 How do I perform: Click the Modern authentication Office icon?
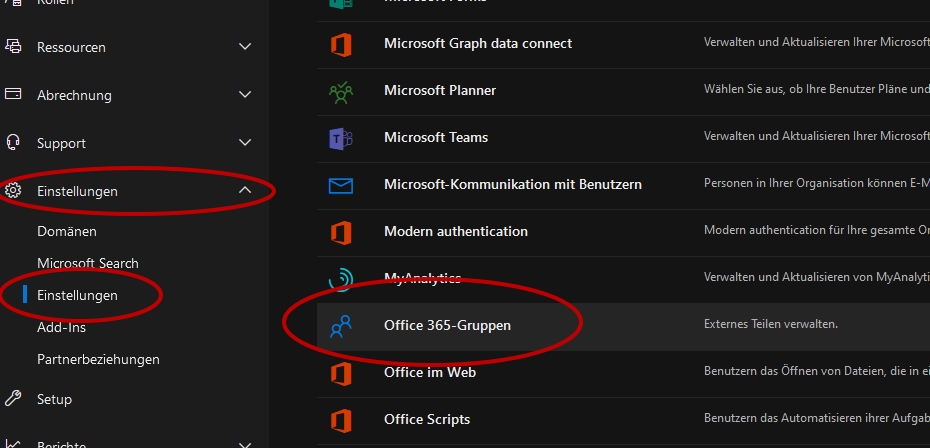pos(341,233)
